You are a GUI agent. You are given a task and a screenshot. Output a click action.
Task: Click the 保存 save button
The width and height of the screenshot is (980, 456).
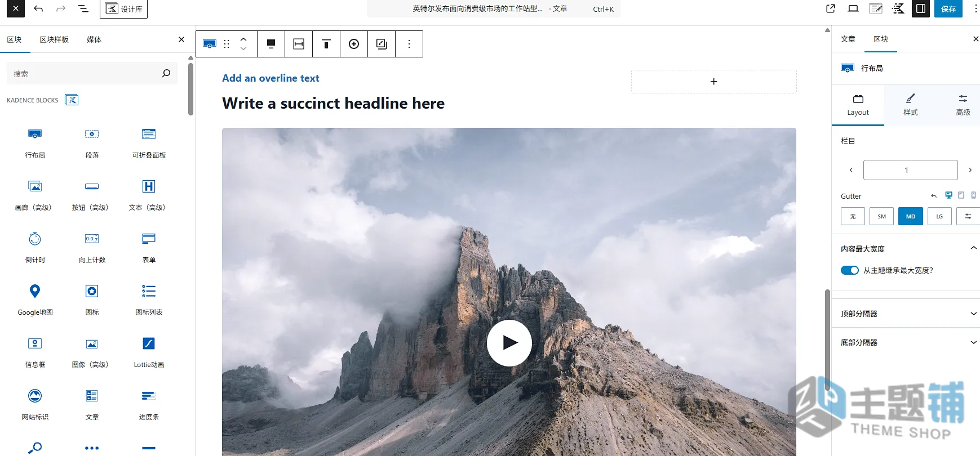coord(948,8)
